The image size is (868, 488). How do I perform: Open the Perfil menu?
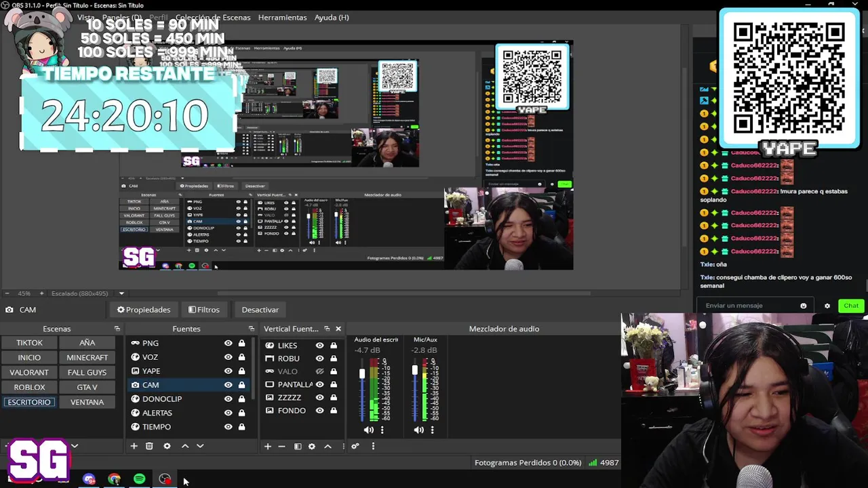click(x=158, y=18)
